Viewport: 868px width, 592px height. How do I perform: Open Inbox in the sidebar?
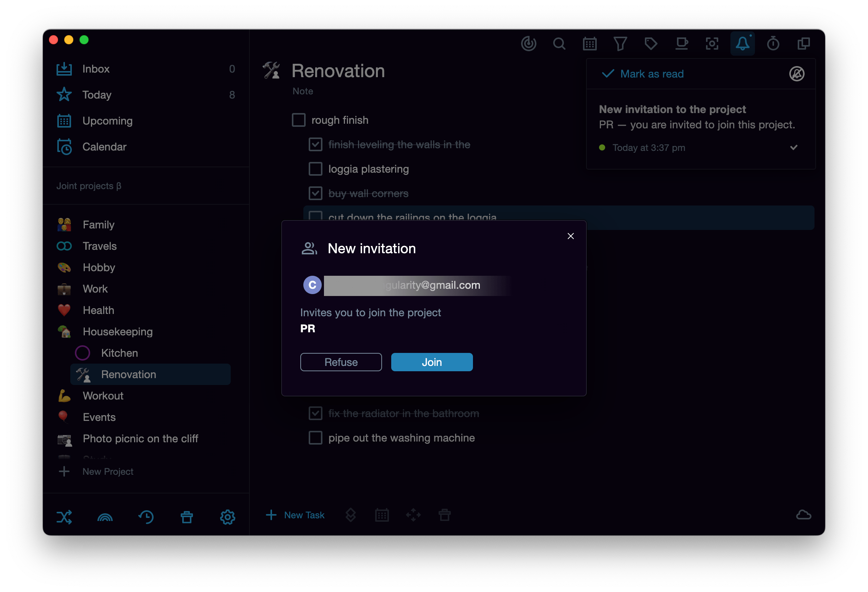(146, 69)
